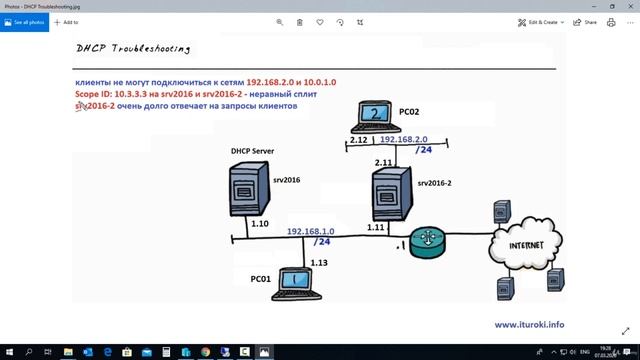
Task: Click the People icon in the taskbar
Action: (x=540, y=352)
